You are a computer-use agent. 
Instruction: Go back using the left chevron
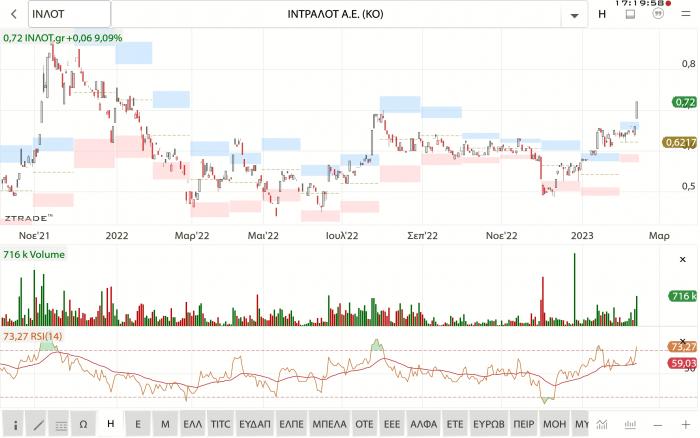point(13,15)
